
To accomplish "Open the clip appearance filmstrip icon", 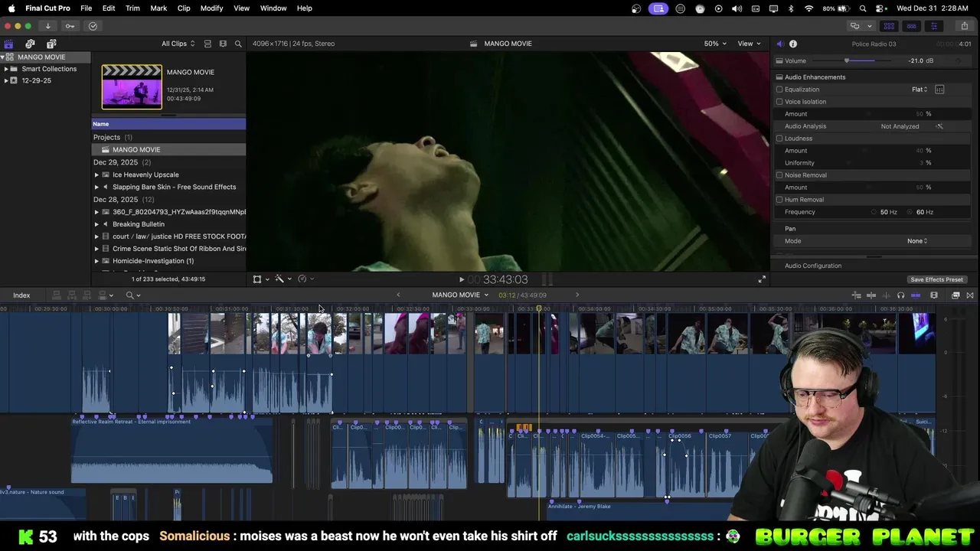I will tap(934, 295).
